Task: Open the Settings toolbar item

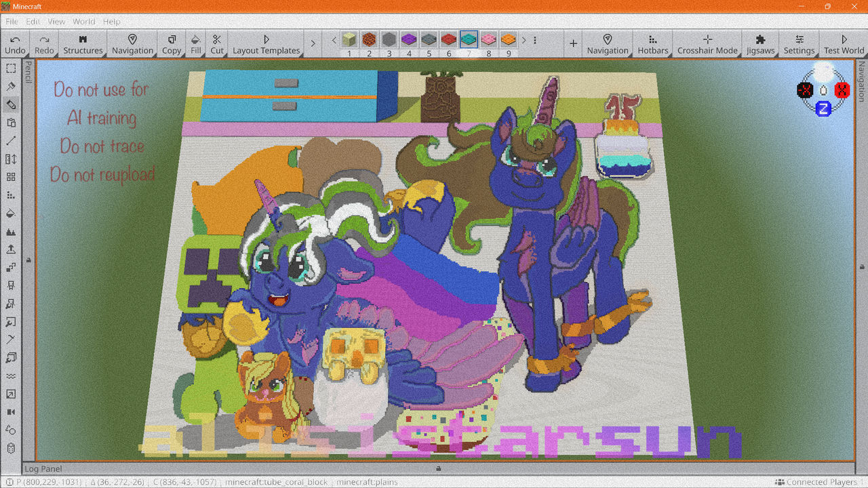Action: coord(799,45)
